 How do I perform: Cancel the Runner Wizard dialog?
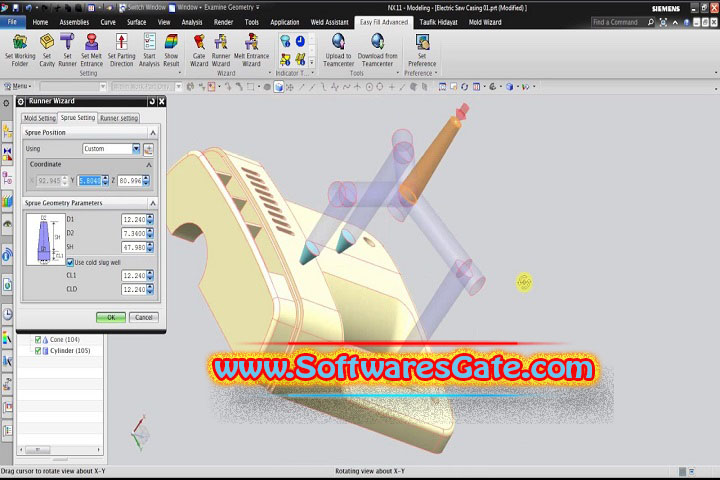(144, 317)
